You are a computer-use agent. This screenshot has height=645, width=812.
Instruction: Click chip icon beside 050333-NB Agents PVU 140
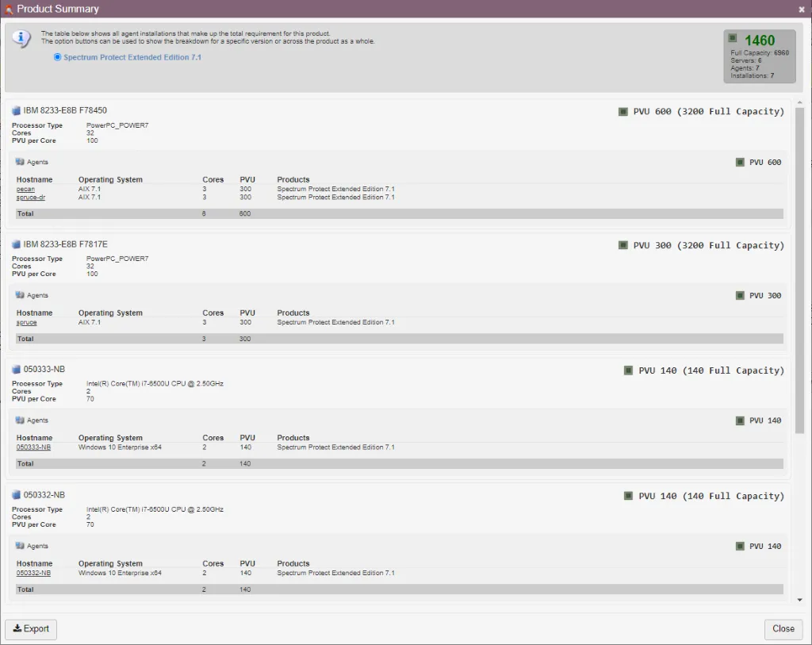coord(740,420)
